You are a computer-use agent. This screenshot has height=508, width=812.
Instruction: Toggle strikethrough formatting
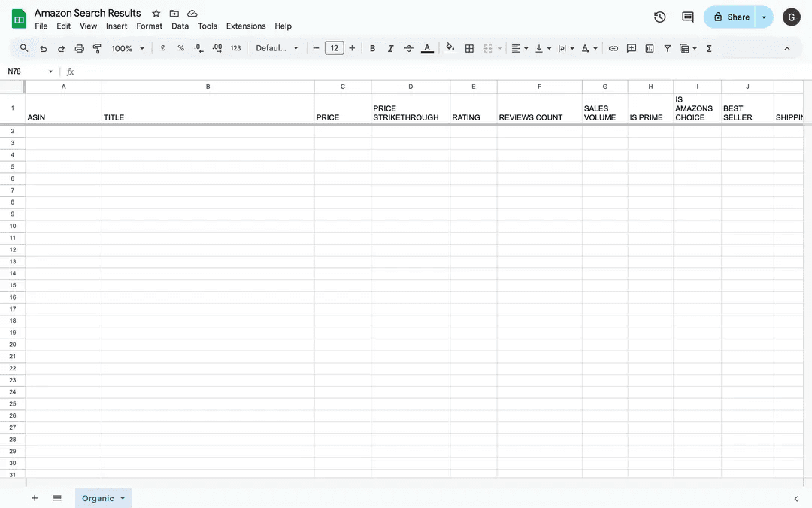point(408,48)
